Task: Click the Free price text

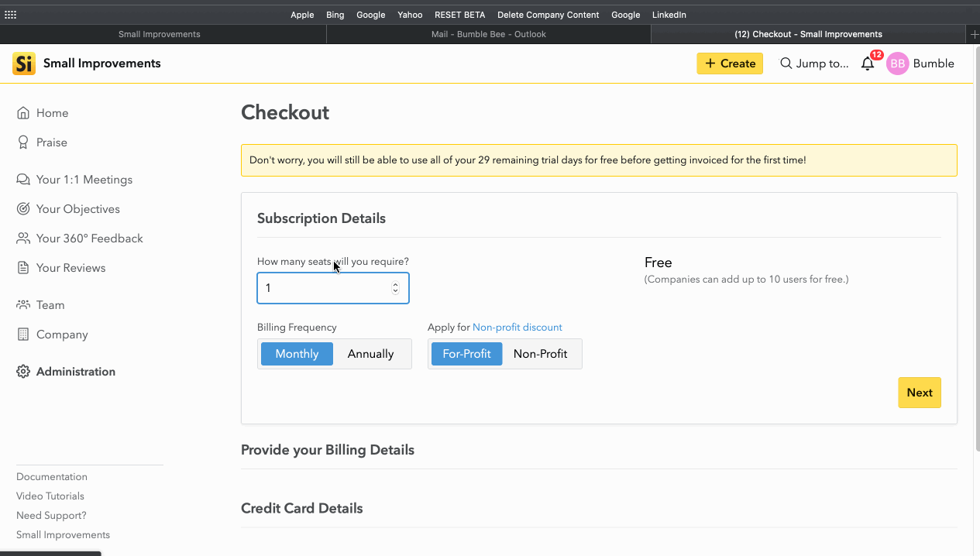Action: pos(658,263)
